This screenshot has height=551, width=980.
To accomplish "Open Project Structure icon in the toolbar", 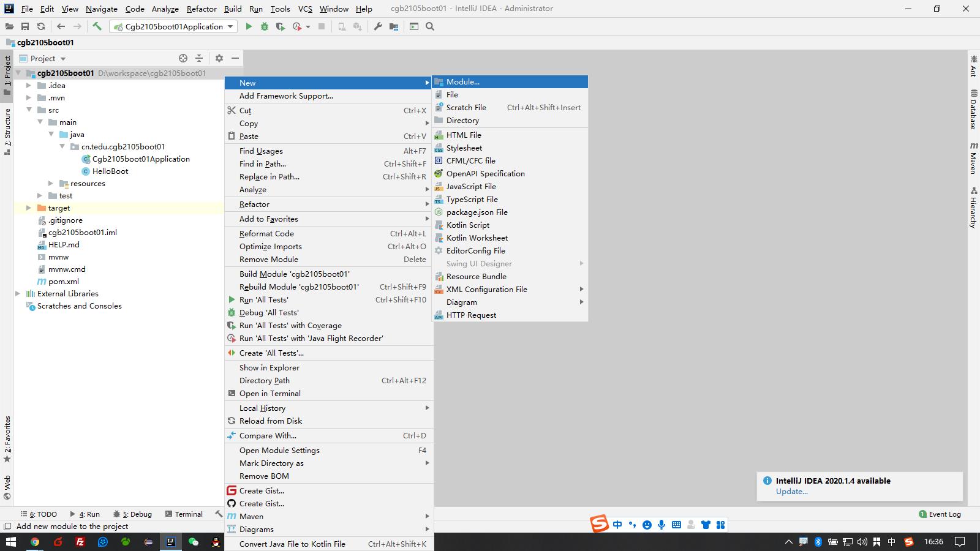I will pos(394,26).
